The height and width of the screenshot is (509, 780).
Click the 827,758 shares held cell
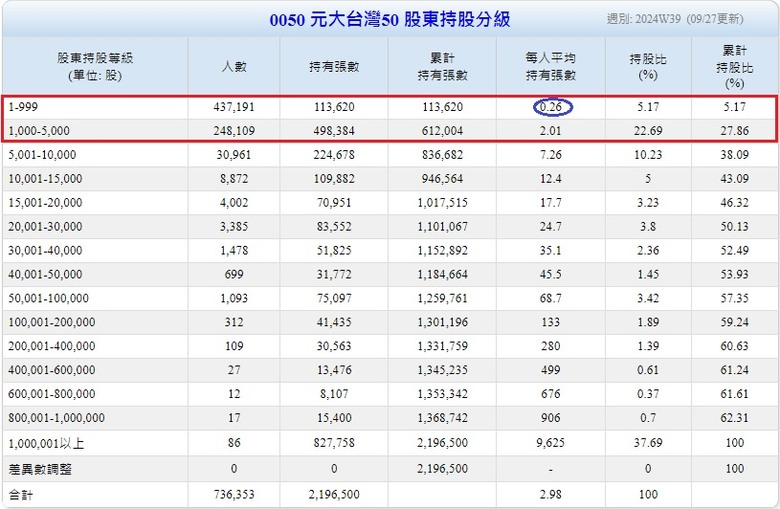click(x=334, y=442)
